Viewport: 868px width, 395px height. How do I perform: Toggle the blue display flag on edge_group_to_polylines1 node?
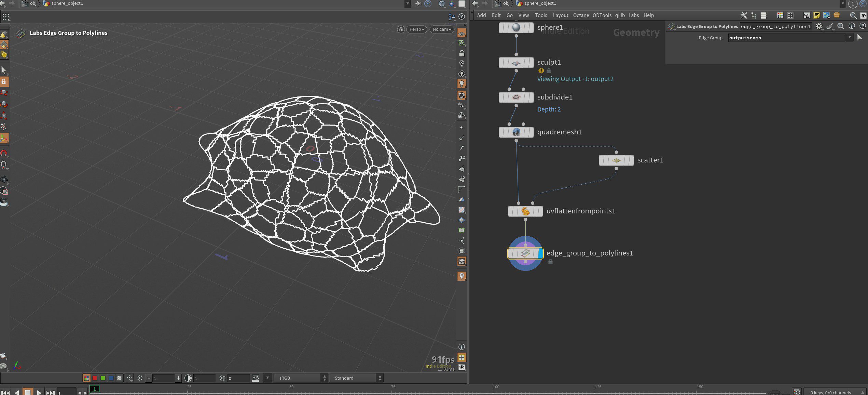[x=541, y=253]
